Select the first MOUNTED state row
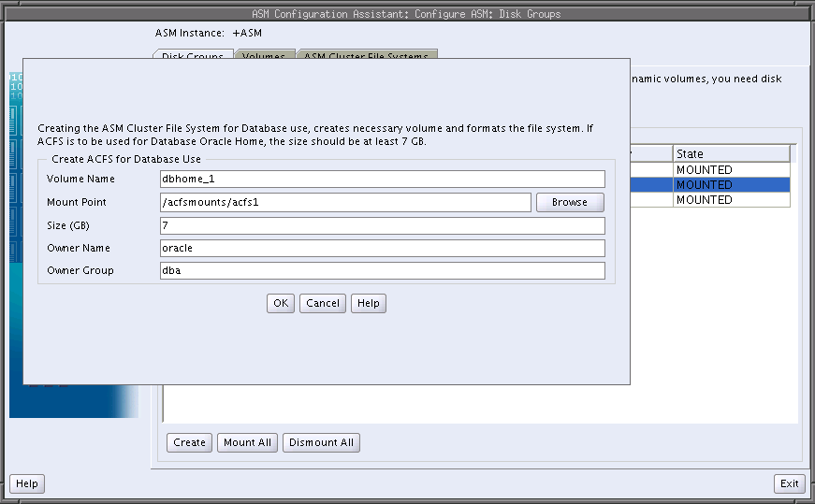The height and width of the screenshot is (504, 815). [x=732, y=170]
